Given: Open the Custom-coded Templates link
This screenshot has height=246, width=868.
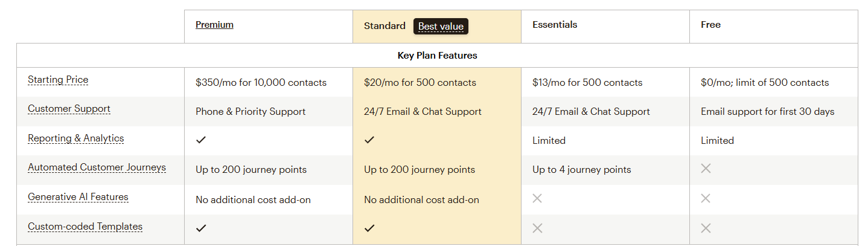Looking at the screenshot, I should [x=85, y=227].
